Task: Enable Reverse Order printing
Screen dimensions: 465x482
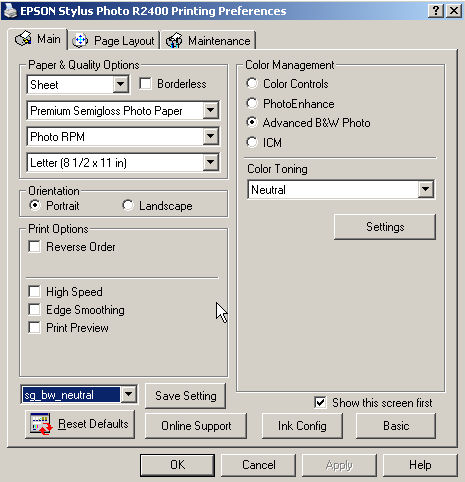Action: click(x=35, y=247)
